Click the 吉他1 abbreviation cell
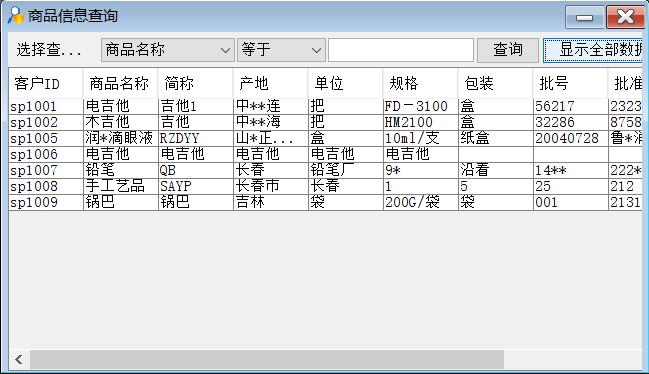The width and height of the screenshot is (649, 374). 195,106
